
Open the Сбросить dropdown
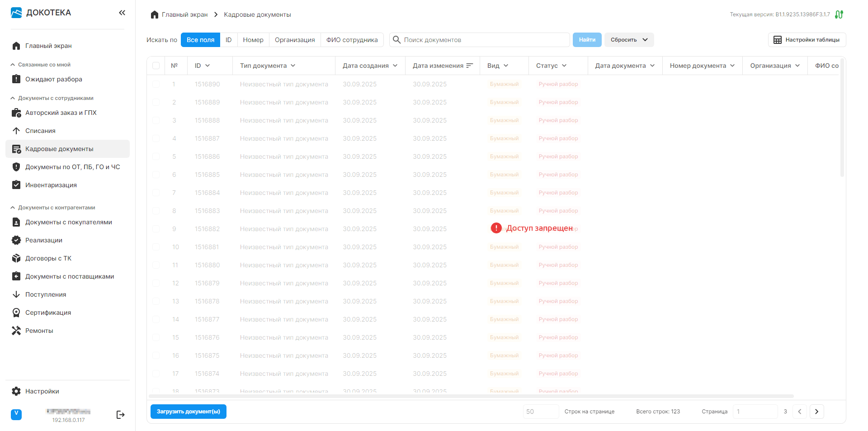pos(629,40)
